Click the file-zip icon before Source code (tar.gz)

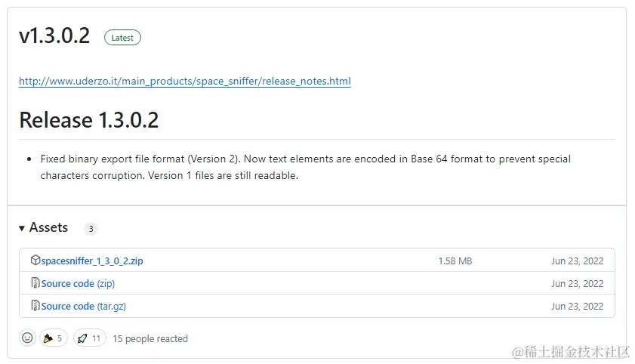(x=35, y=306)
